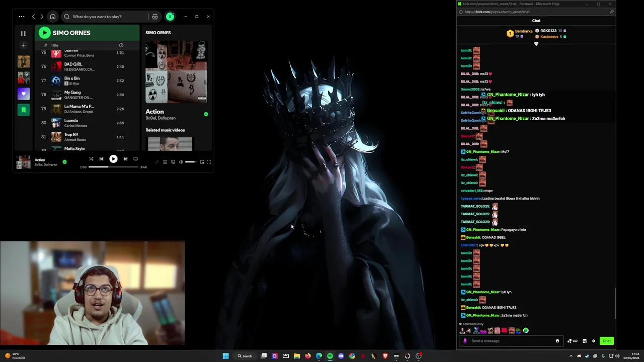The width and height of the screenshot is (644, 362).
Task: Go forward in Spotify navigation
Action: pyautogui.click(x=42, y=17)
